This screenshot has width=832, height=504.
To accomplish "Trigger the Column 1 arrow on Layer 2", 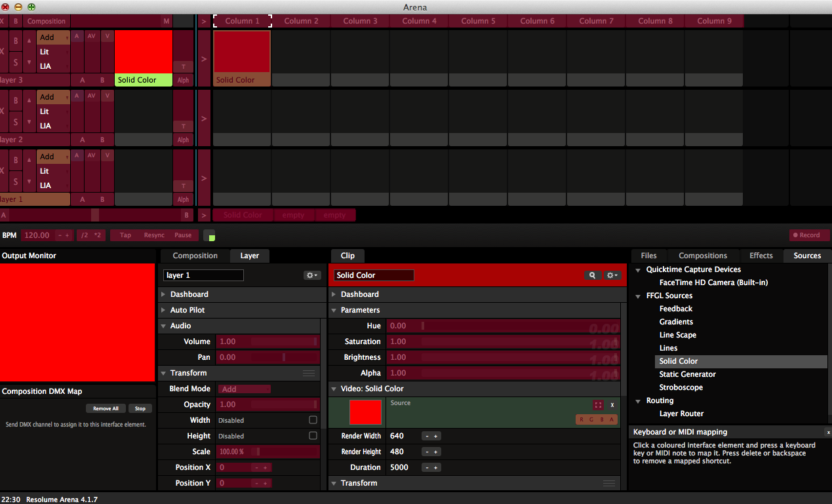I will (204, 119).
